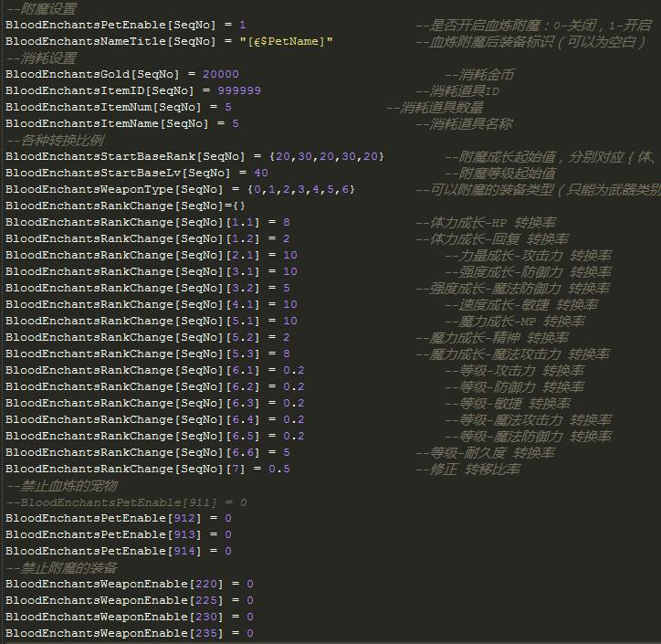The width and height of the screenshot is (661, 644).
Task: Click the BloodEnchantsWeaponEnable[235] line
Action: 129,633
